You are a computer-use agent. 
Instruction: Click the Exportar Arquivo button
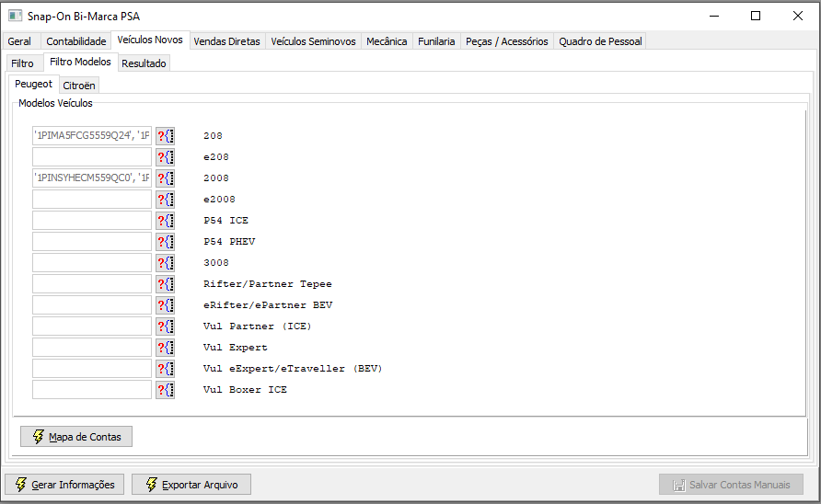(x=191, y=485)
